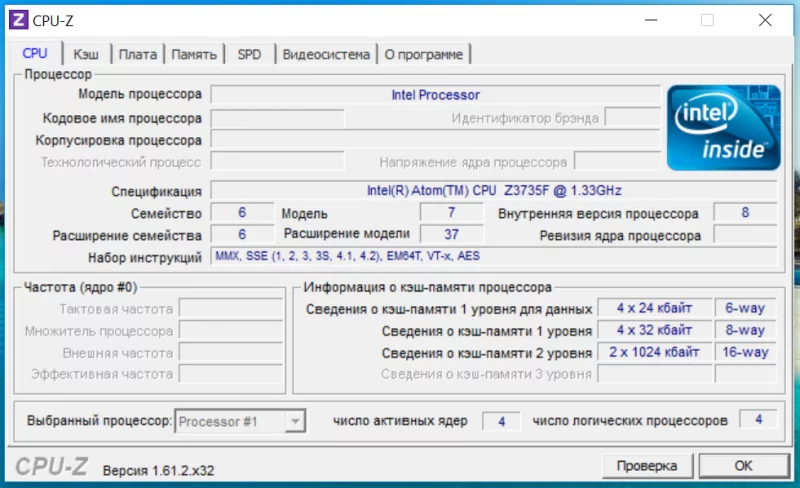Select the Память tab
The width and height of the screenshot is (800, 488).
click(194, 54)
